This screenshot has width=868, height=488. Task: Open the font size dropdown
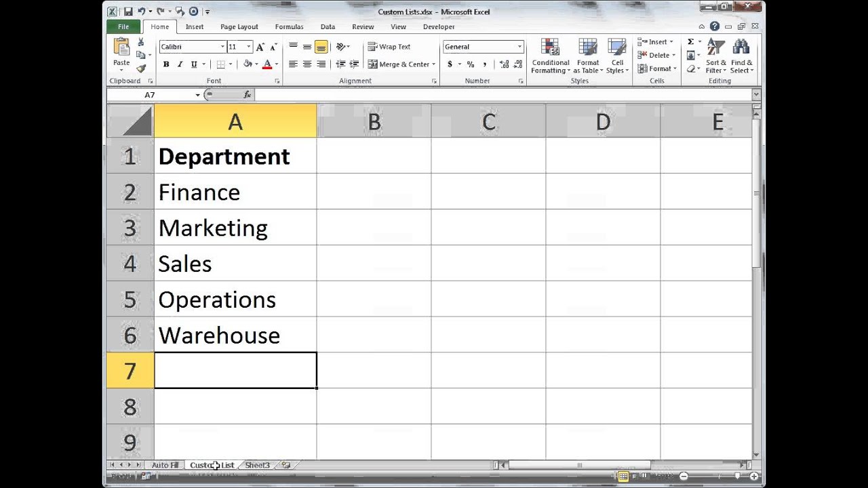(249, 47)
